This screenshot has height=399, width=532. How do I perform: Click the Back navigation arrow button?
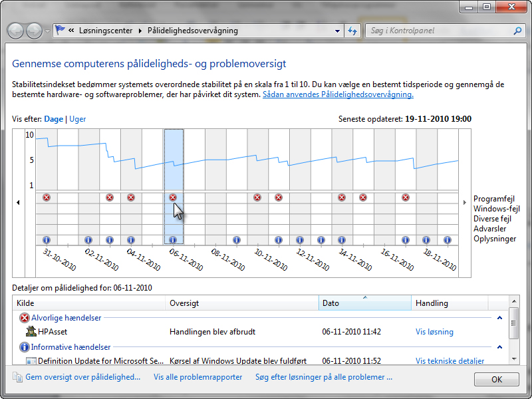(x=16, y=31)
